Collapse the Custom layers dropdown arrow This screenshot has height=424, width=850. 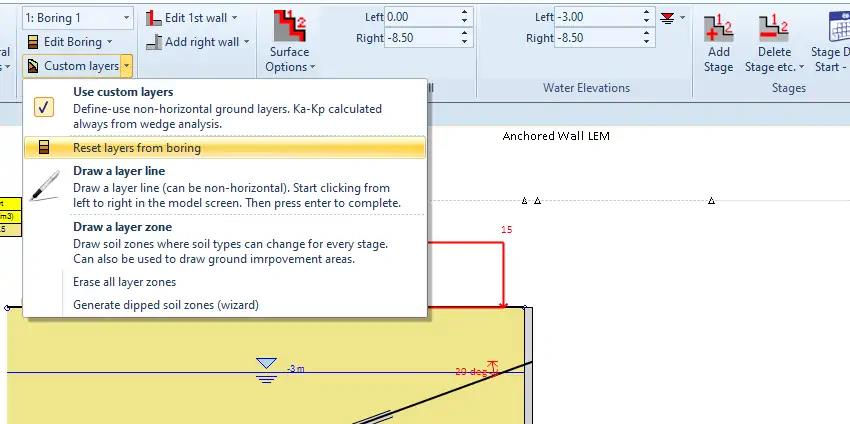click(126, 66)
